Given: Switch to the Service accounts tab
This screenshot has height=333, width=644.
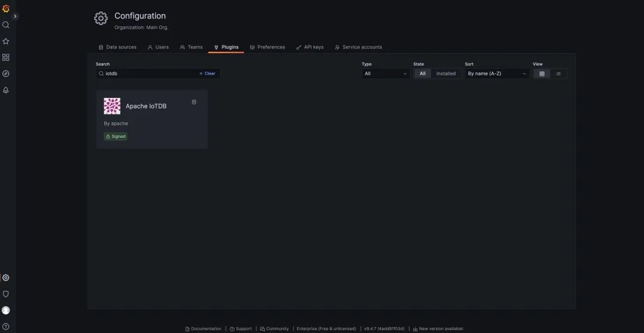Looking at the screenshot, I should pos(358,47).
